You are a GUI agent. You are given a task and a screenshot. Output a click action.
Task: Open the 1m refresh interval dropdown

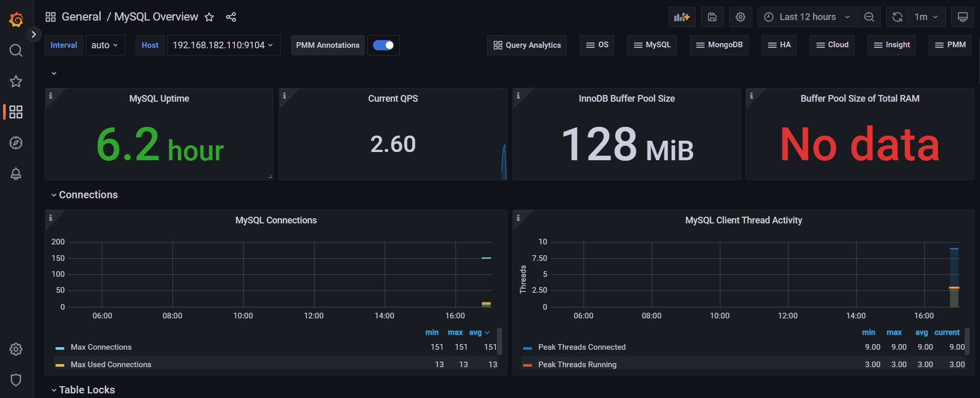927,17
